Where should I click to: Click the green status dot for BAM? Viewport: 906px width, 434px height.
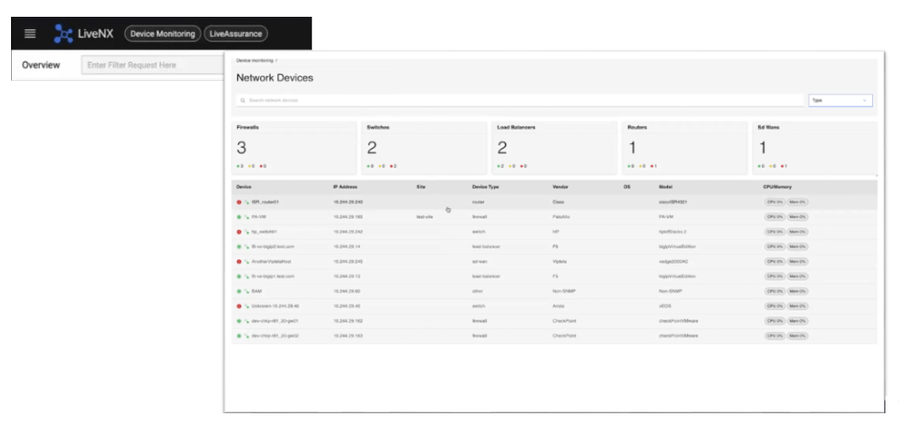239,291
